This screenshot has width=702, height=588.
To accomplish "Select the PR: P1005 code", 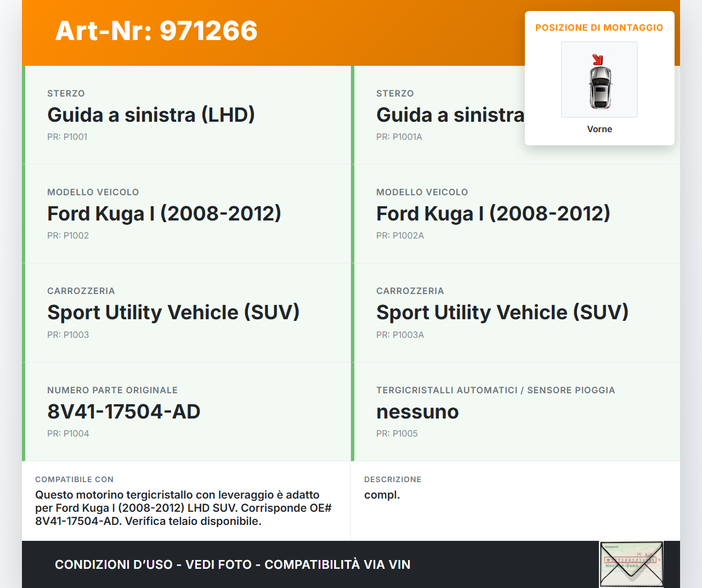I will point(397,433).
